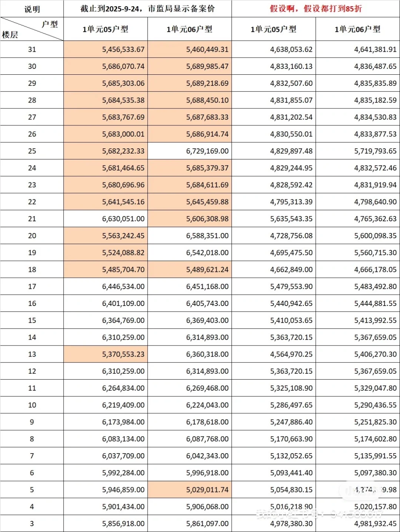
Task: Select 1单元06户型 header under 备案价
Action: click(x=190, y=29)
